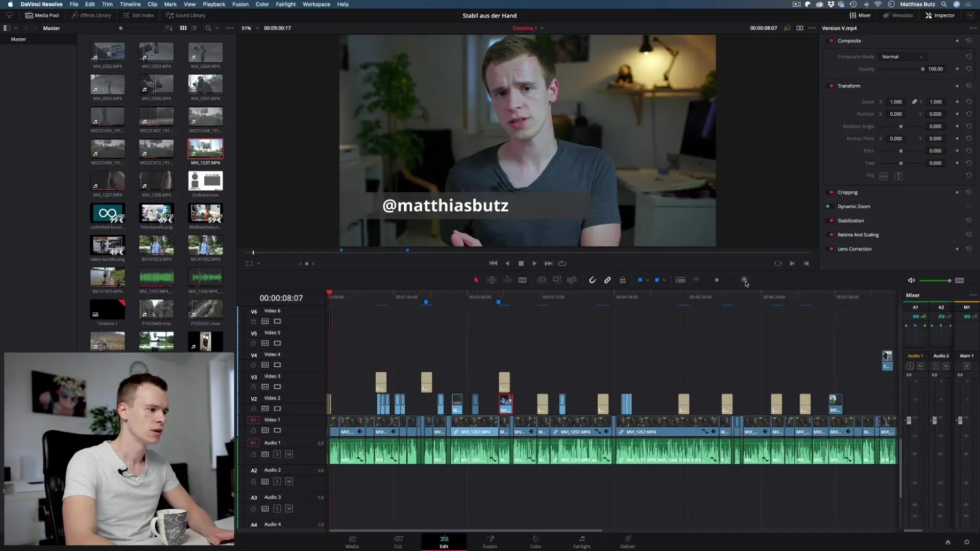Mute the Audio 2 track
980x551 pixels.
(x=289, y=482)
